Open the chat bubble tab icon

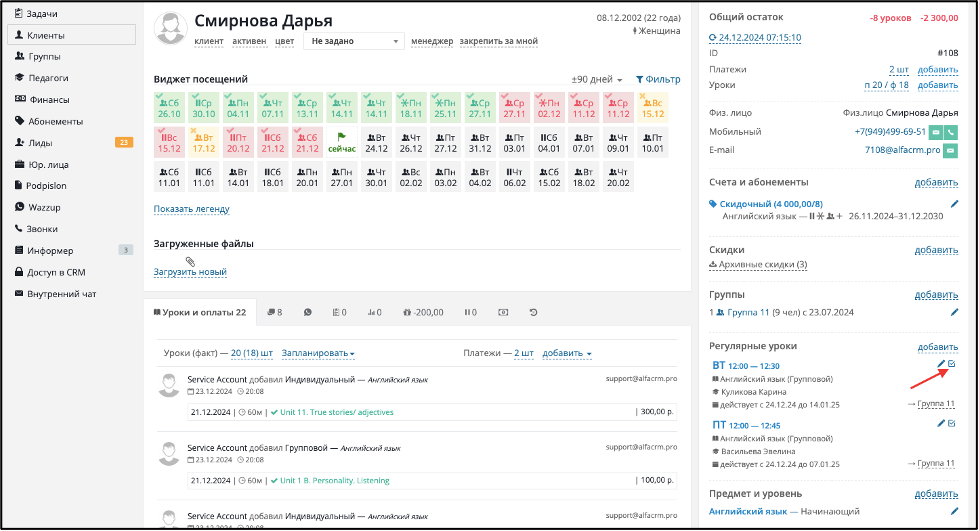[x=307, y=312]
